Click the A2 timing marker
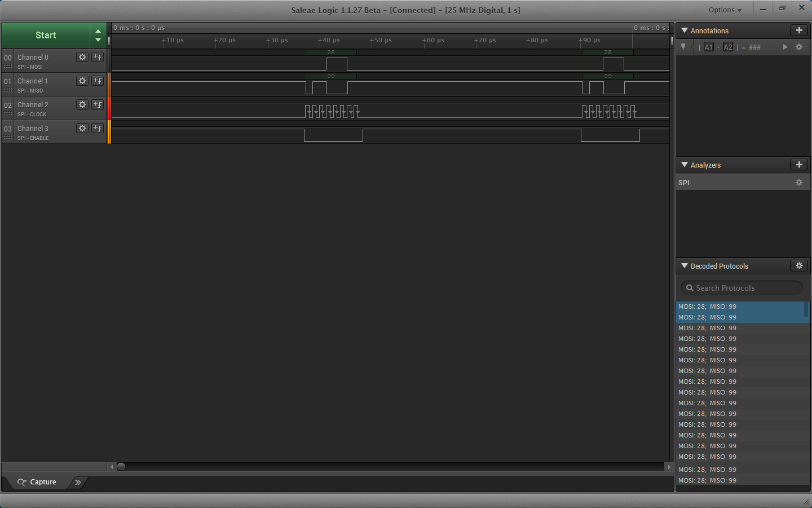Viewport: 812px width, 508px height. [728, 47]
